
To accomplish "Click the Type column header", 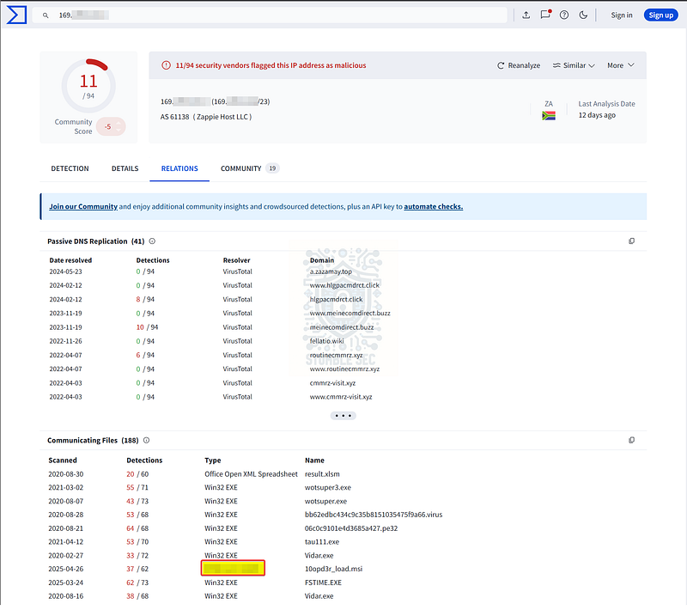I will click(212, 460).
